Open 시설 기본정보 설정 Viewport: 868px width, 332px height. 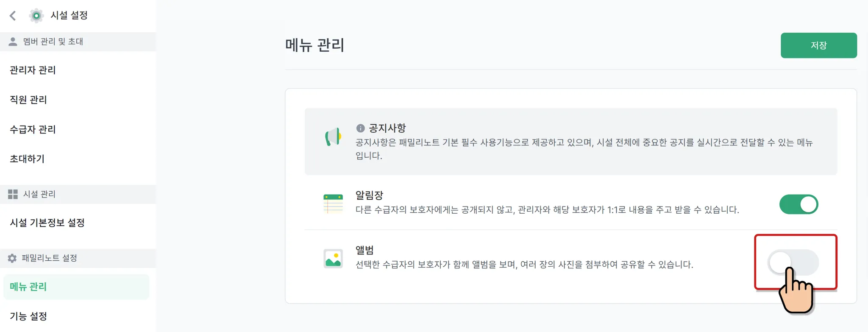pyautogui.click(x=47, y=223)
